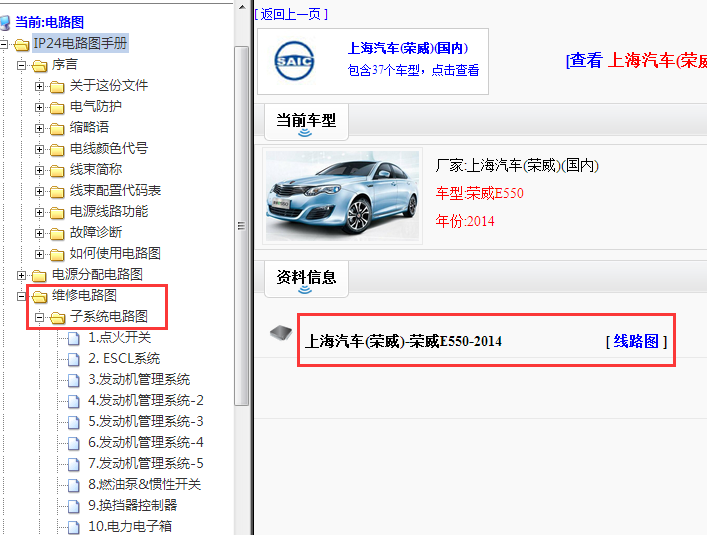Click the folder icon beside 关于这份文件
Screen dimensions: 707x535
(57, 87)
